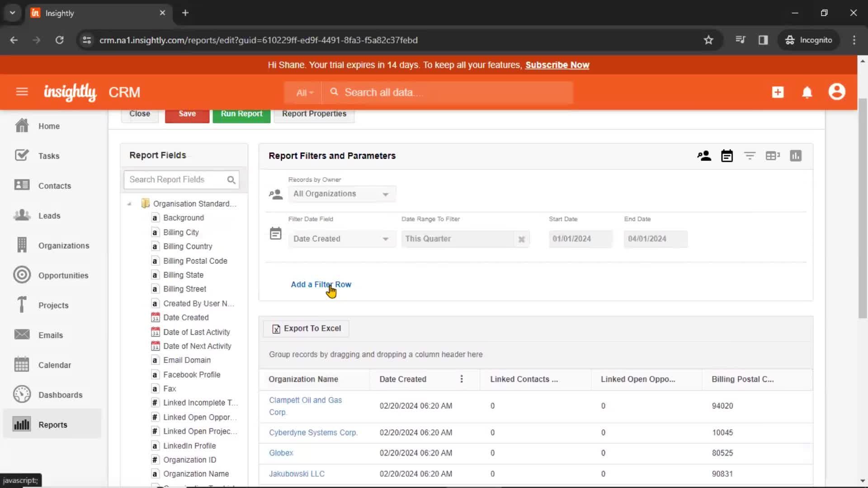Show the records by owner filter icon
Image resolution: width=868 pixels, height=488 pixels.
pyautogui.click(x=704, y=156)
